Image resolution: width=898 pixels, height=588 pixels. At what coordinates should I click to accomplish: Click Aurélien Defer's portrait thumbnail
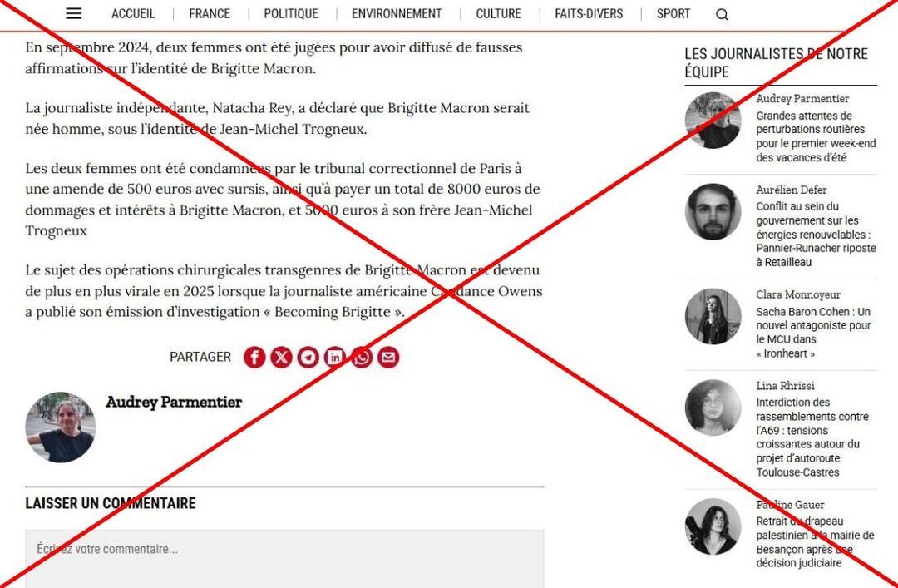tap(713, 211)
